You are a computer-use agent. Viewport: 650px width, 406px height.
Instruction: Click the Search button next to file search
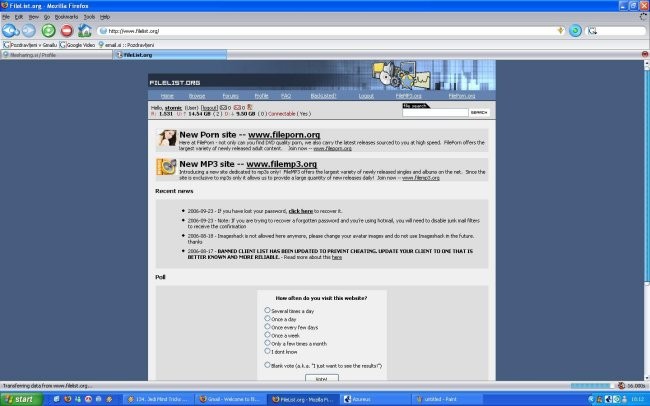click(x=479, y=112)
